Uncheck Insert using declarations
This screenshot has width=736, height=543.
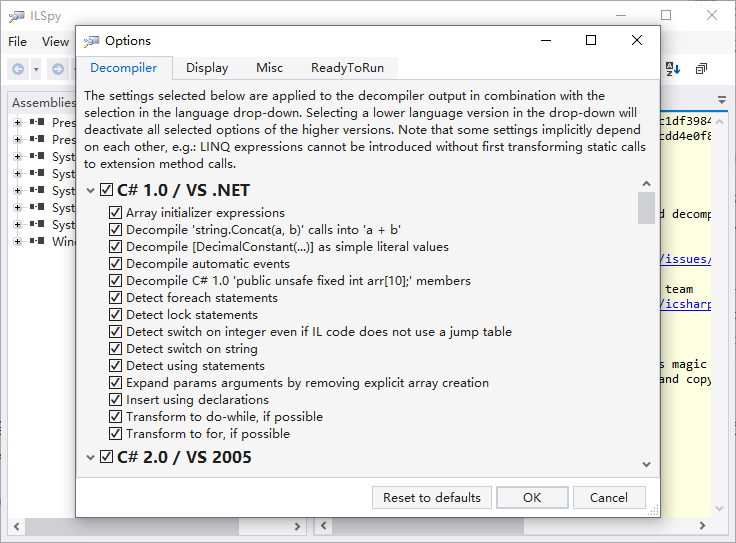tap(115, 399)
